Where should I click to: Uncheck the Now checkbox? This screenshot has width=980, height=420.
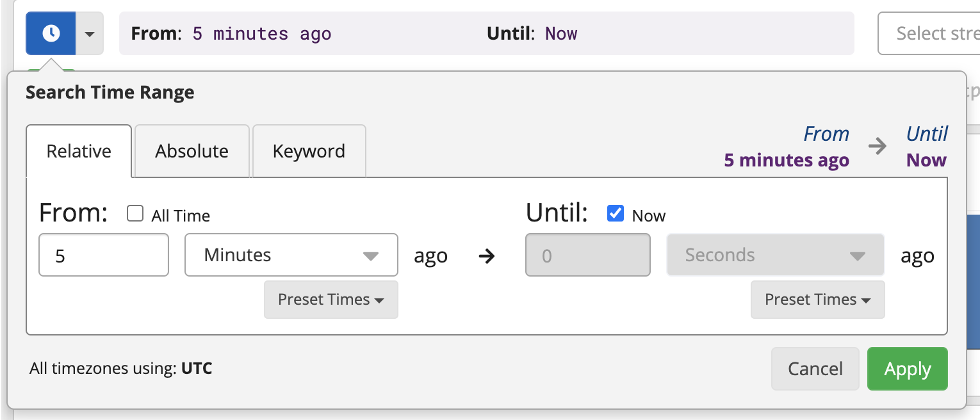pyautogui.click(x=616, y=213)
